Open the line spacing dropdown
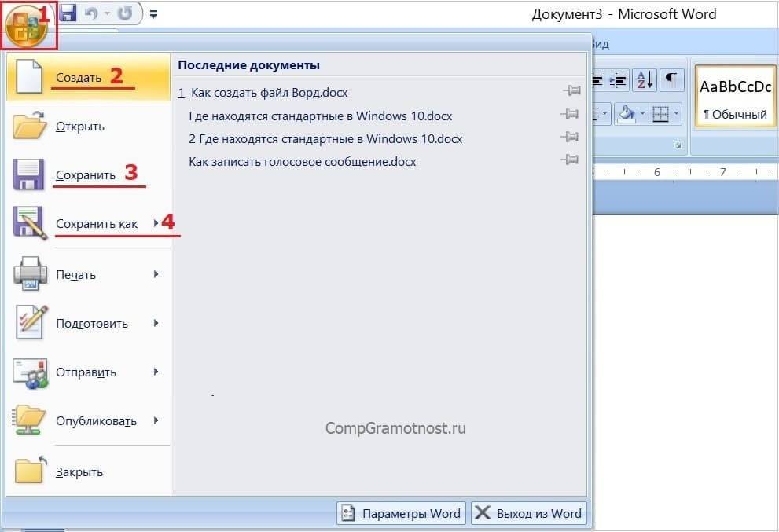The width and height of the screenshot is (779, 532). coord(601,112)
